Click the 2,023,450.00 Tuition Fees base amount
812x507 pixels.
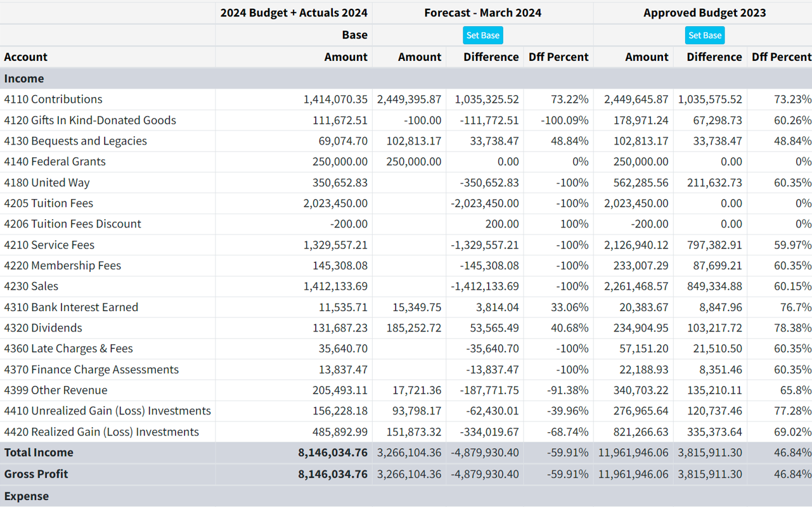pos(335,203)
